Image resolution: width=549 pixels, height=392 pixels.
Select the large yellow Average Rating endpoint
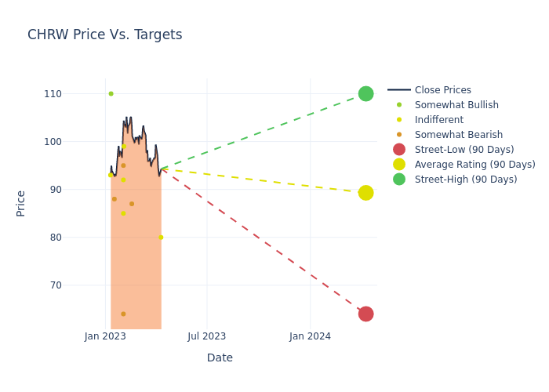click(365, 193)
